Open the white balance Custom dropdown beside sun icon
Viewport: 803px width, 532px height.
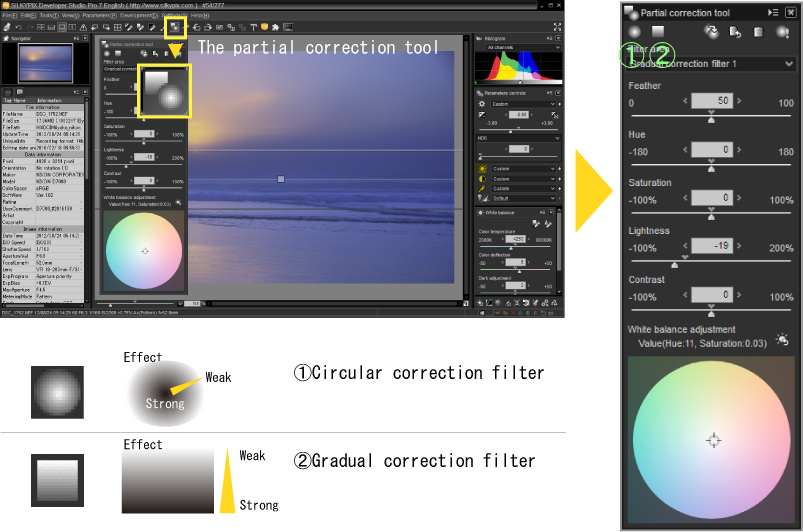(x=524, y=168)
